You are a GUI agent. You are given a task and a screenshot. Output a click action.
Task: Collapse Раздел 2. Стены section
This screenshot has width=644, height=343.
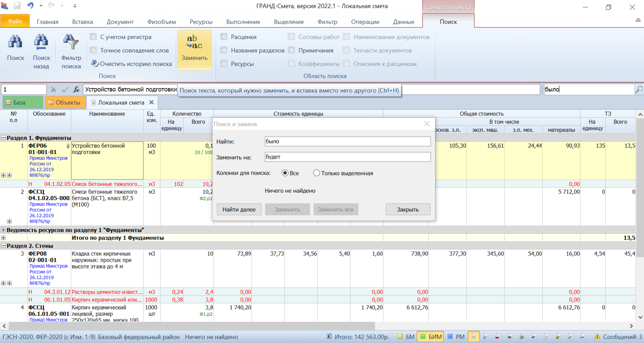(3, 246)
